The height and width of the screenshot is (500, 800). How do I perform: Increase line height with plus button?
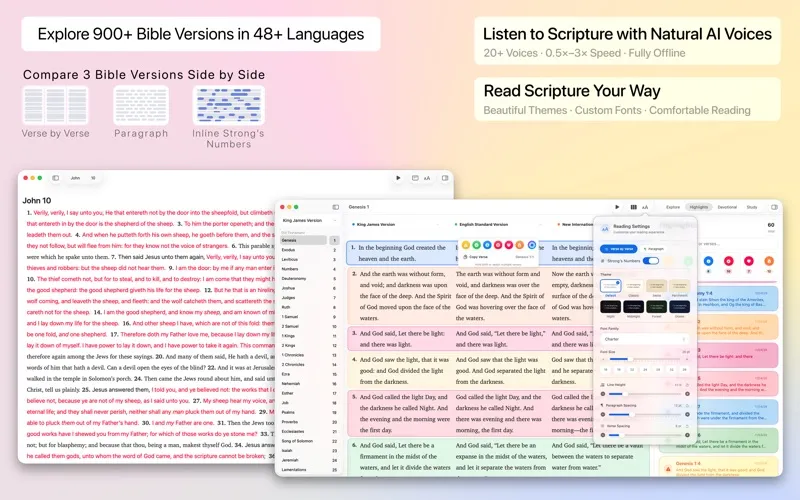tap(687, 394)
